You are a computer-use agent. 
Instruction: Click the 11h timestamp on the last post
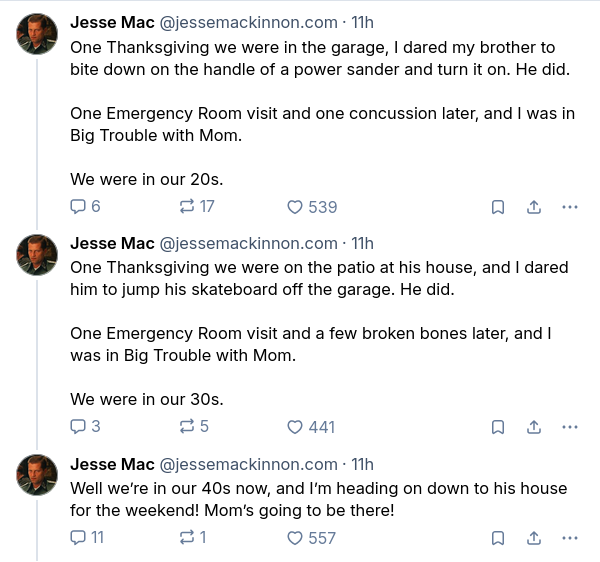tap(362, 464)
